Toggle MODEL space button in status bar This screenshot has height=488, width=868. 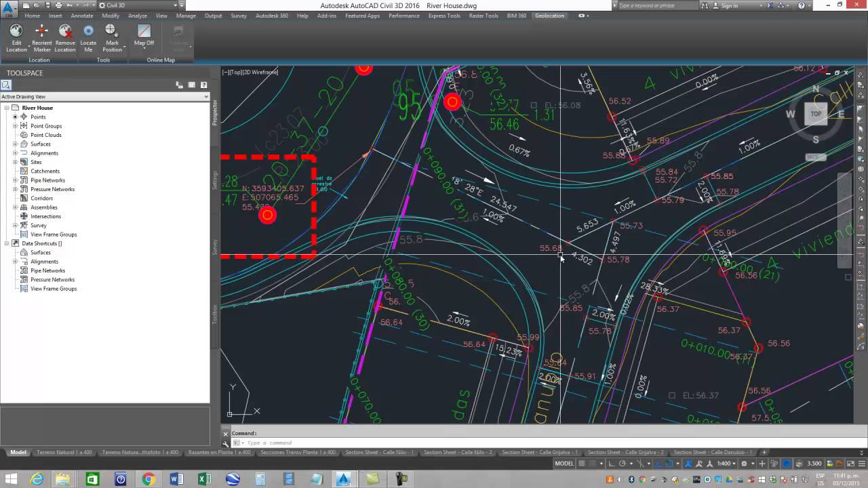[x=564, y=464]
